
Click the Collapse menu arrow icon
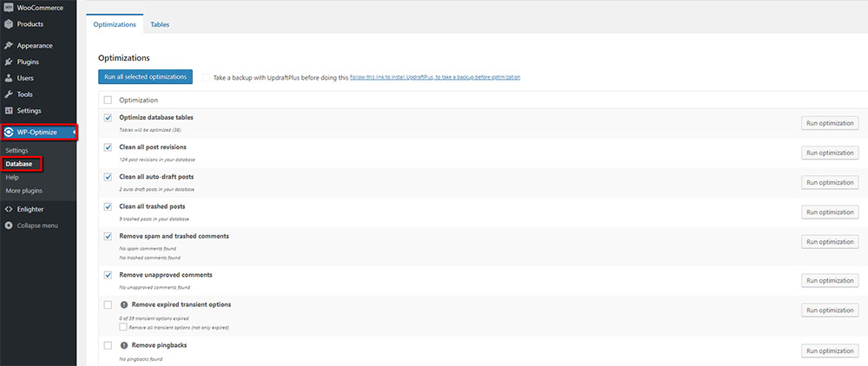(x=9, y=225)
